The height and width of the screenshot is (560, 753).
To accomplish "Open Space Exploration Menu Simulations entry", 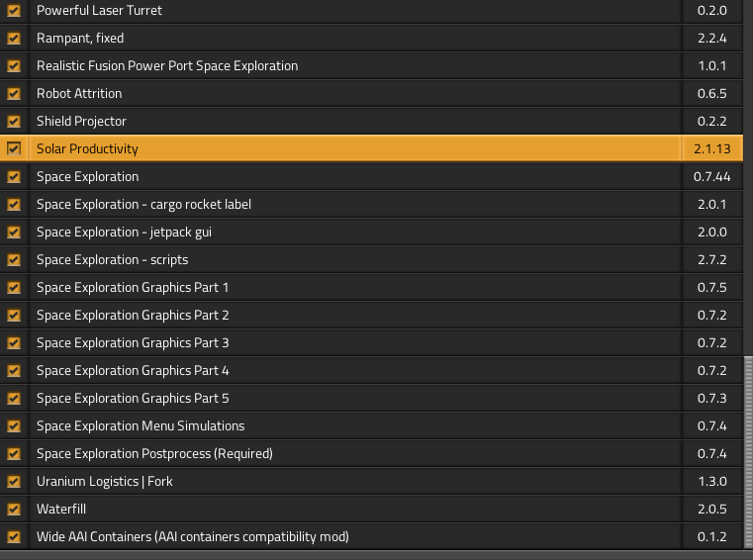I will click(140, 426).
